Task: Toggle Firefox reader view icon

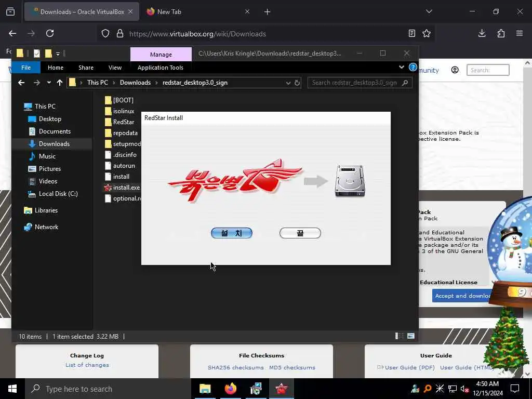Action: (411, 33)
